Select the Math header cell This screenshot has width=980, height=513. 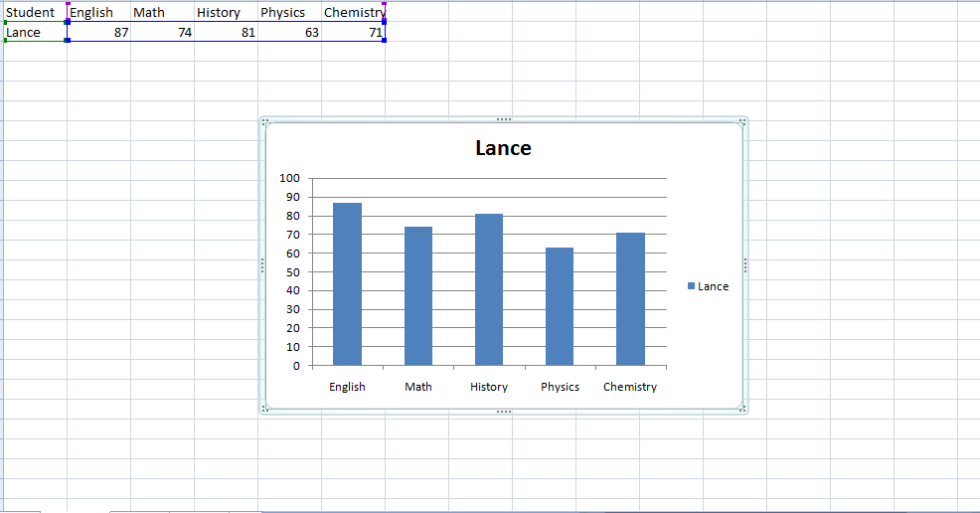(162, 13)
